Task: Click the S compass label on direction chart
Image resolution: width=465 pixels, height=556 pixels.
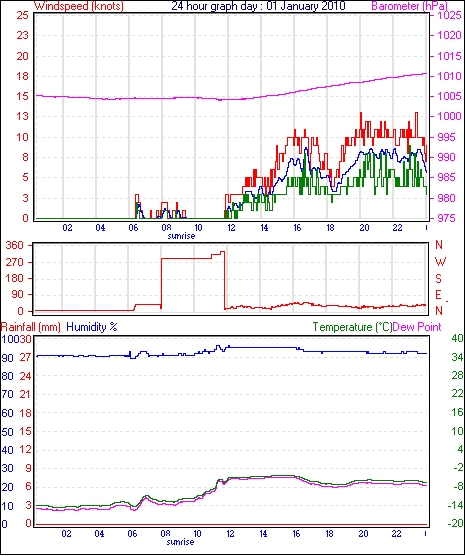Action: point(438,279)
